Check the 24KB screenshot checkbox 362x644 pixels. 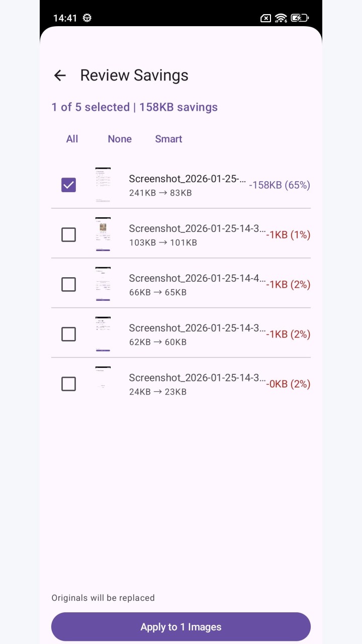tap(68, 384)
